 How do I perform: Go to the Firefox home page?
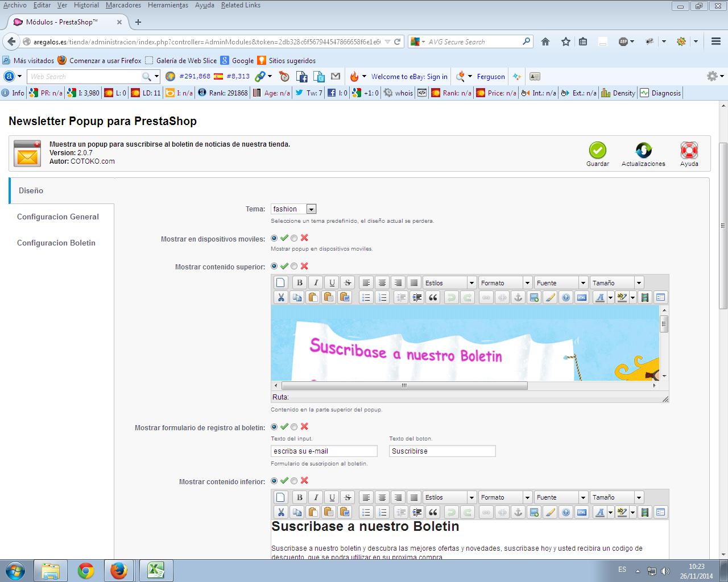(545, 41)
